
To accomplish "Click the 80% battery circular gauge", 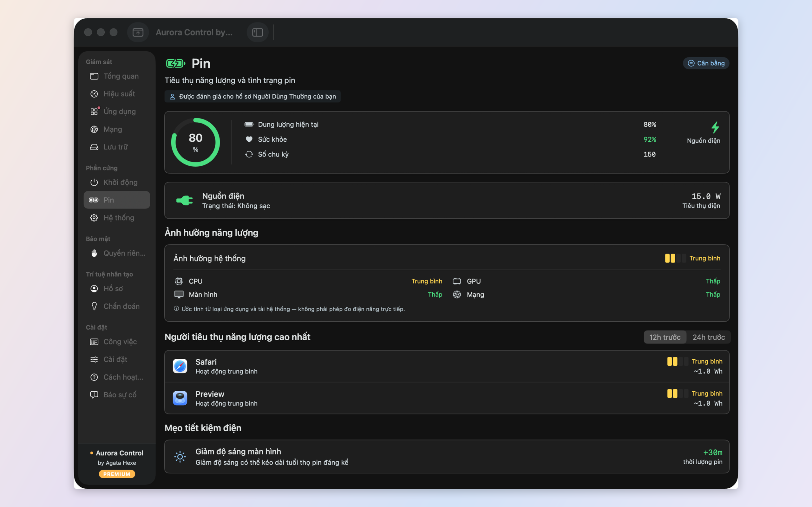I will pos(196,142).
